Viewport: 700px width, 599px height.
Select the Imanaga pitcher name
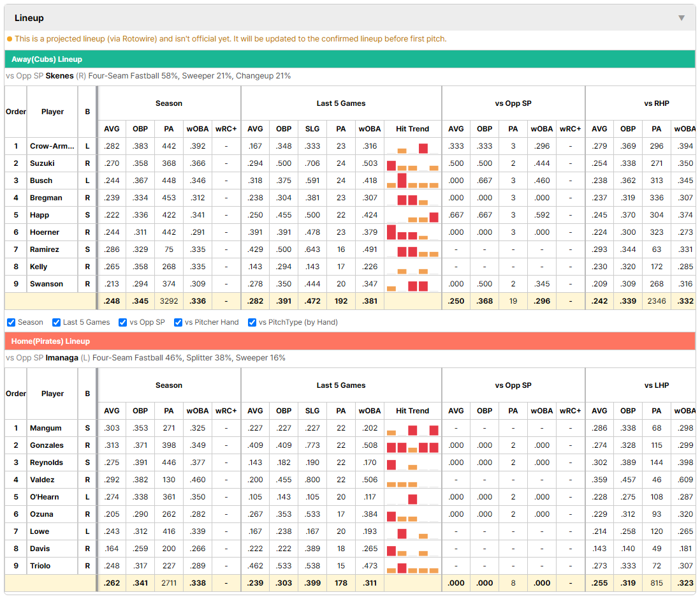[x=62, y=358]
